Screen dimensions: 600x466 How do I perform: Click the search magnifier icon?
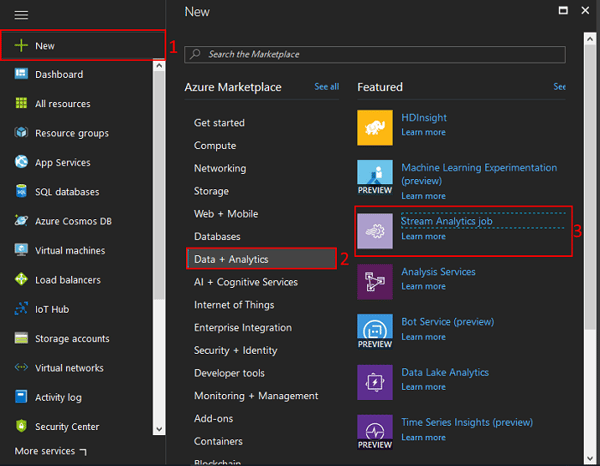coord(196,54)
